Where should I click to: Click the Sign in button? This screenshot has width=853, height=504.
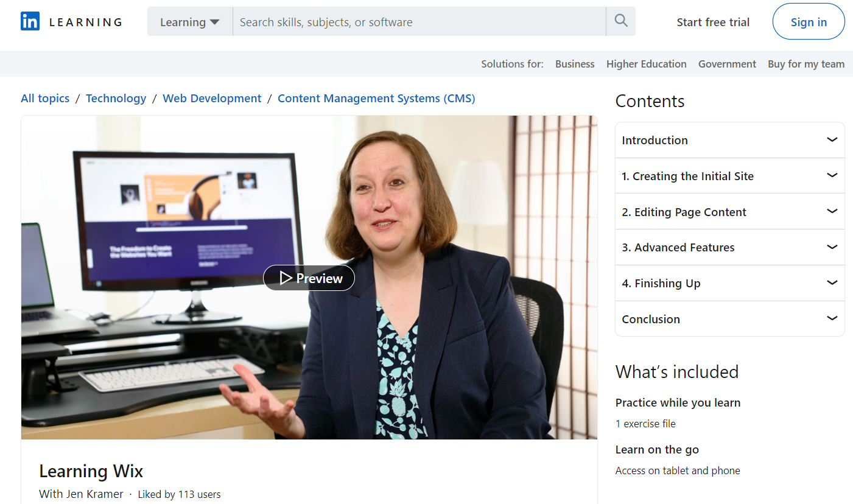tap(809, 22)
